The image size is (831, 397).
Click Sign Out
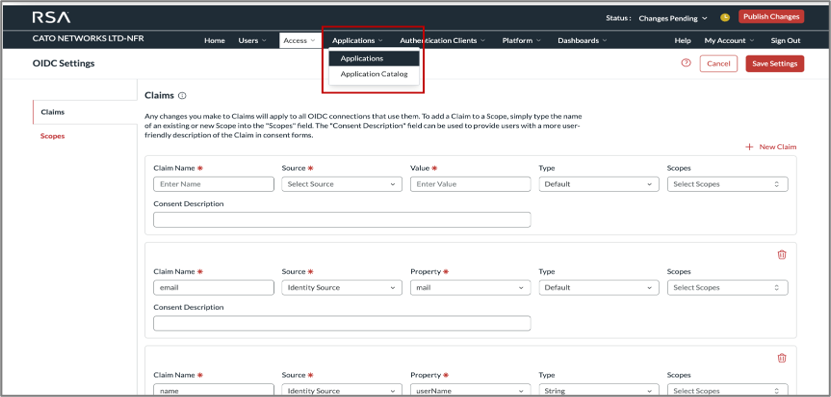pos(785,40)
